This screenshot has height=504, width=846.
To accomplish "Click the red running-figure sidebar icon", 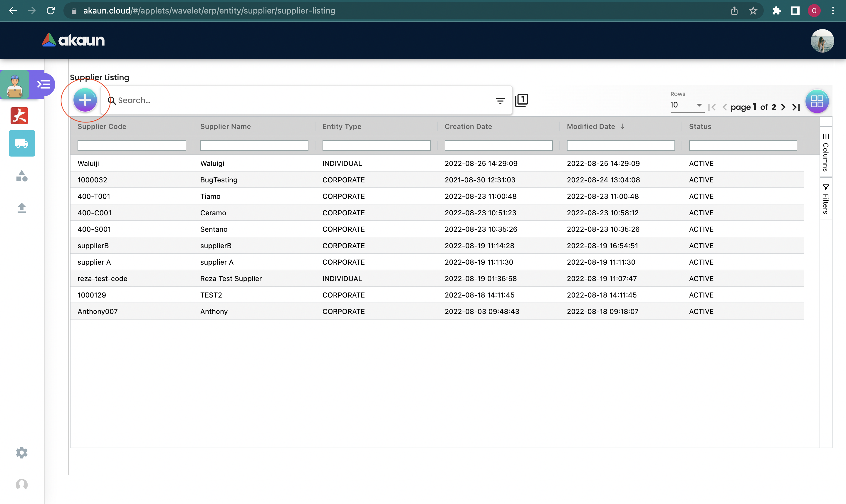I will coord(19,116).
